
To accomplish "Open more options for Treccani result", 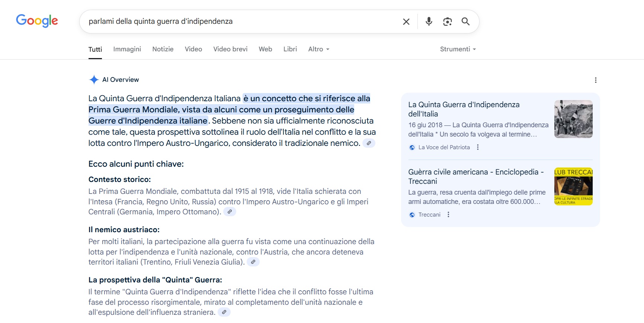I will coord(448,215).
